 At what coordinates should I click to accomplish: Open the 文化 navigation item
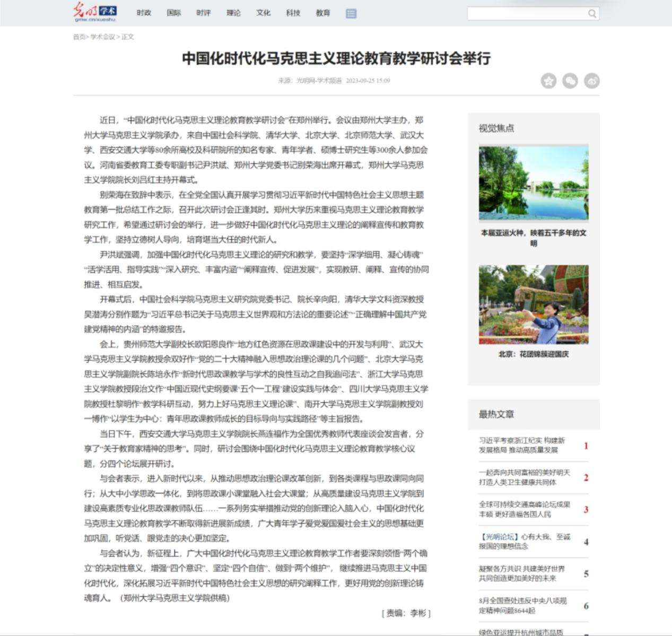coord(264,13)
